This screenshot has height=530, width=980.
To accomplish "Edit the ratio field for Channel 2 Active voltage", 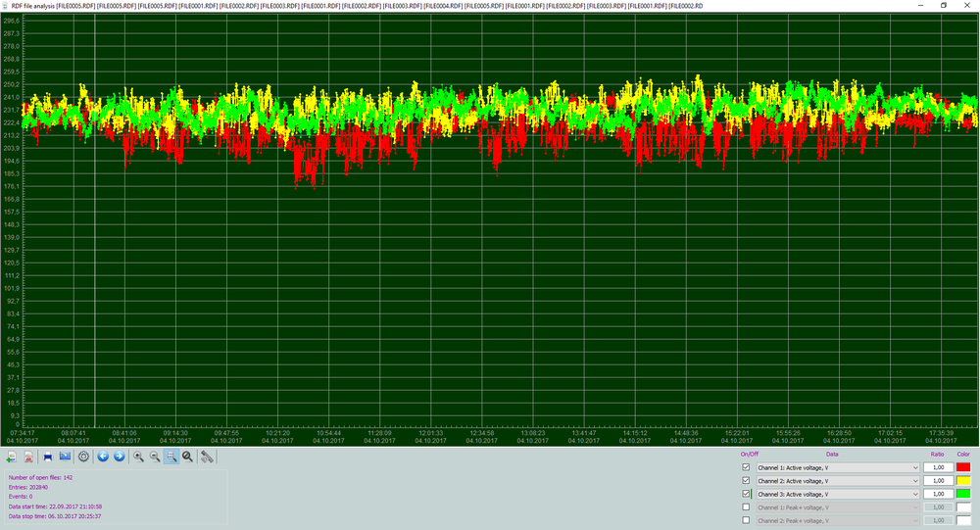I will (938, 481).
